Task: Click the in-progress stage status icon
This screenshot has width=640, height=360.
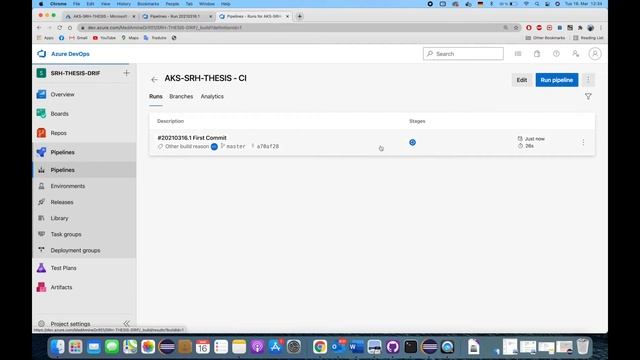Action: coord(413,142)
